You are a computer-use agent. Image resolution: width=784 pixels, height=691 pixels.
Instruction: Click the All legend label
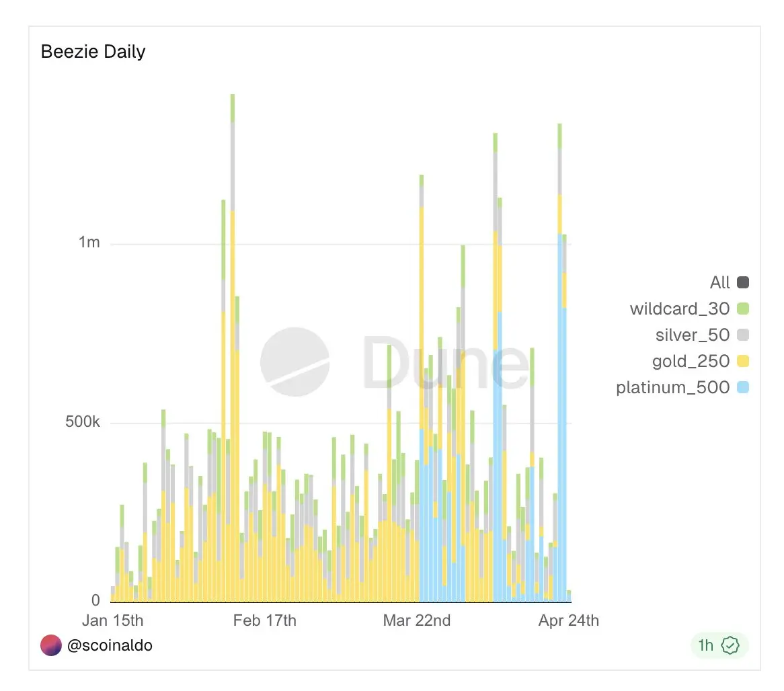tap(719, 282)
